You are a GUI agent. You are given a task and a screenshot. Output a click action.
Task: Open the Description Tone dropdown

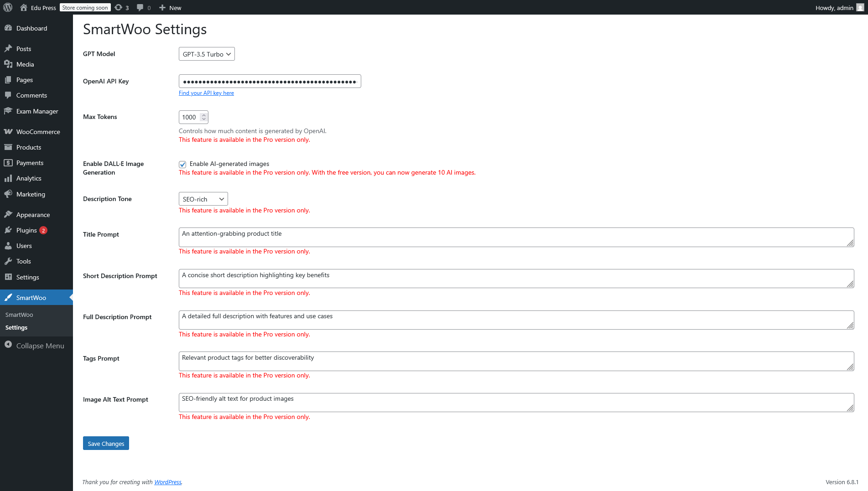[x=203, y=199]
